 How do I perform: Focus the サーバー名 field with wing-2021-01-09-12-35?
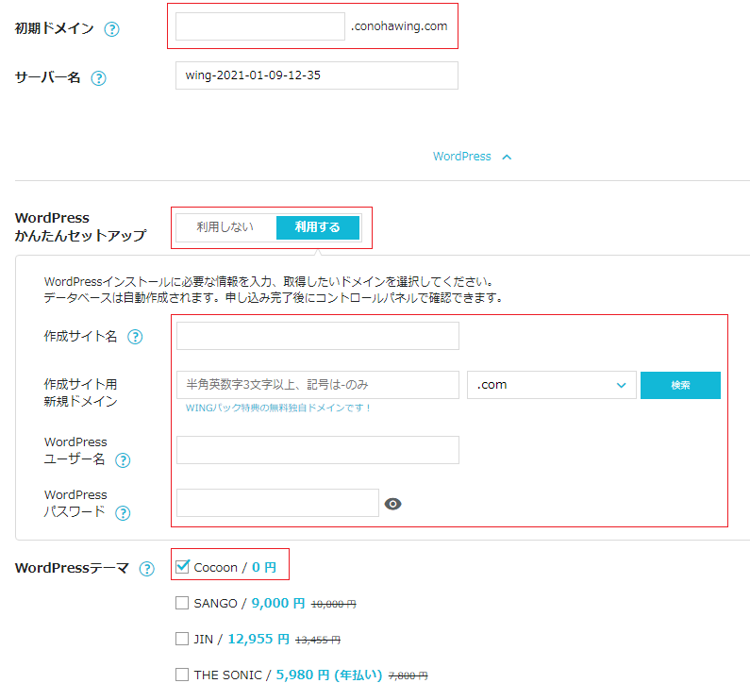[317, 75]
